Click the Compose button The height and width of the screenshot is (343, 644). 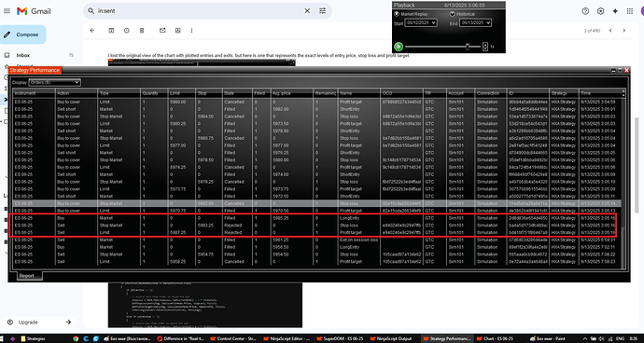[x=22, y=34]
